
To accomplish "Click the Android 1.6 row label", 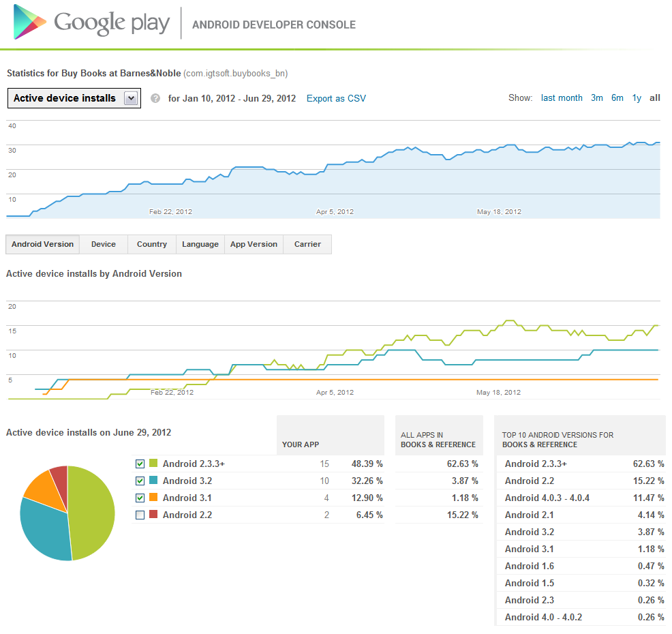I will [x=530, y=567].
